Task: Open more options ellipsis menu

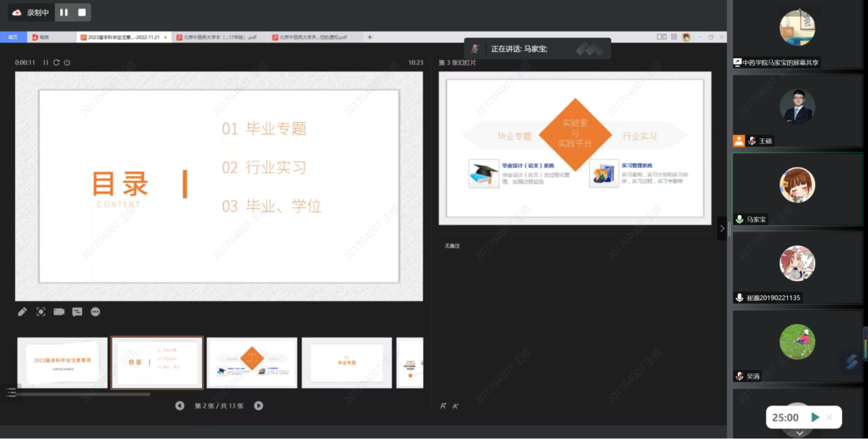Action: (x=95, y=312)
